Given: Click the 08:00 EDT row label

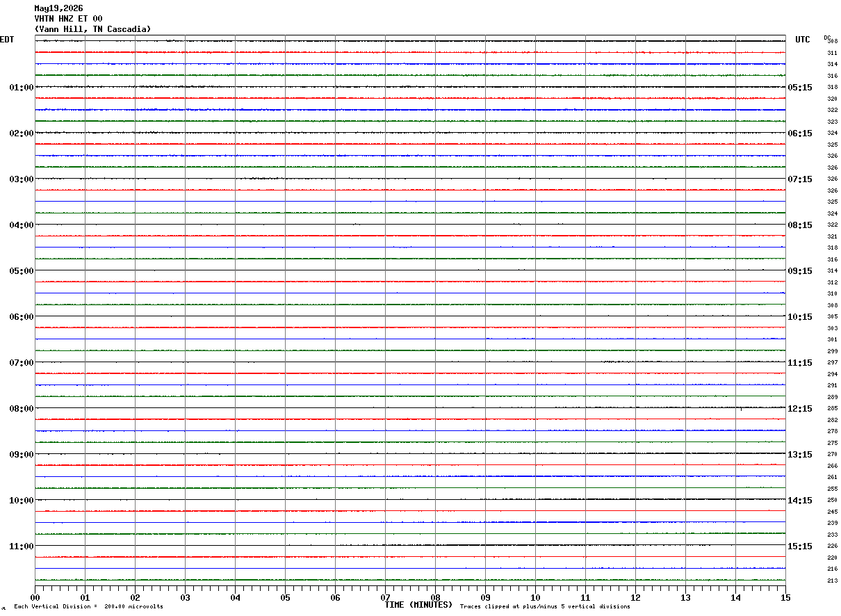Looking at the screenshot, I should (22, 409).
